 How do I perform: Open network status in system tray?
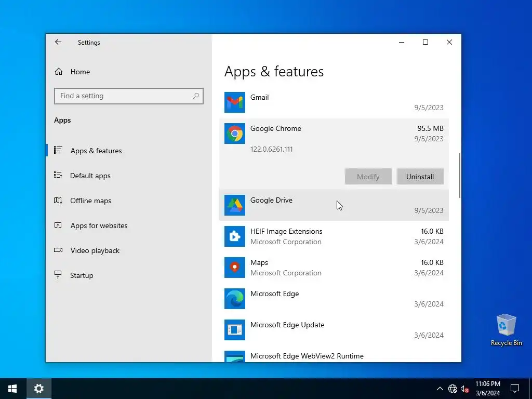pos(453,389)
